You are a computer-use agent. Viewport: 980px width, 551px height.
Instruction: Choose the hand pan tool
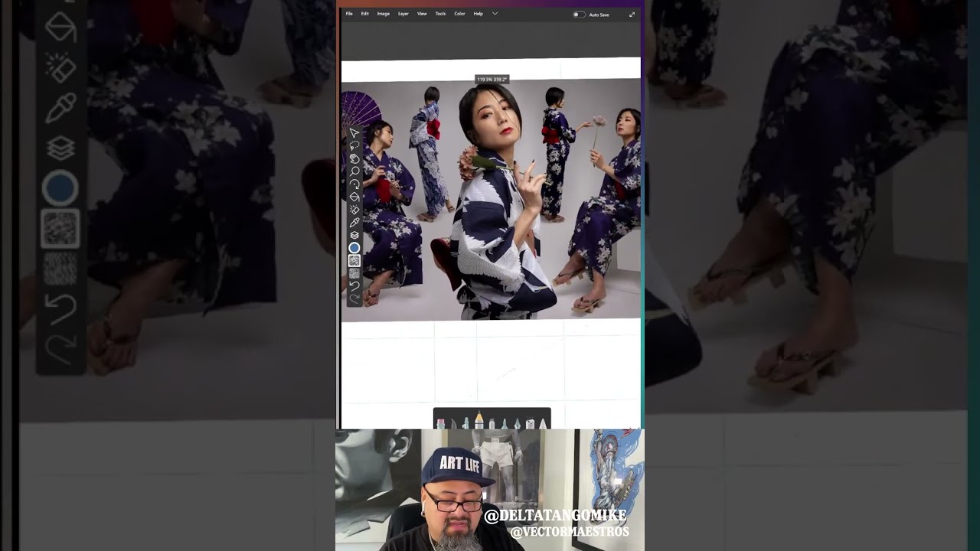point(354,158)
